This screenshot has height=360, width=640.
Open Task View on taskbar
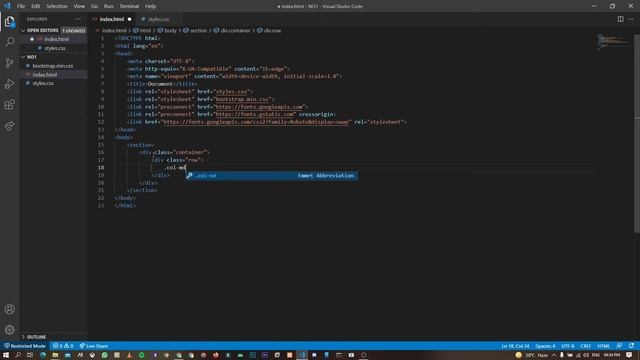point(30,355)
